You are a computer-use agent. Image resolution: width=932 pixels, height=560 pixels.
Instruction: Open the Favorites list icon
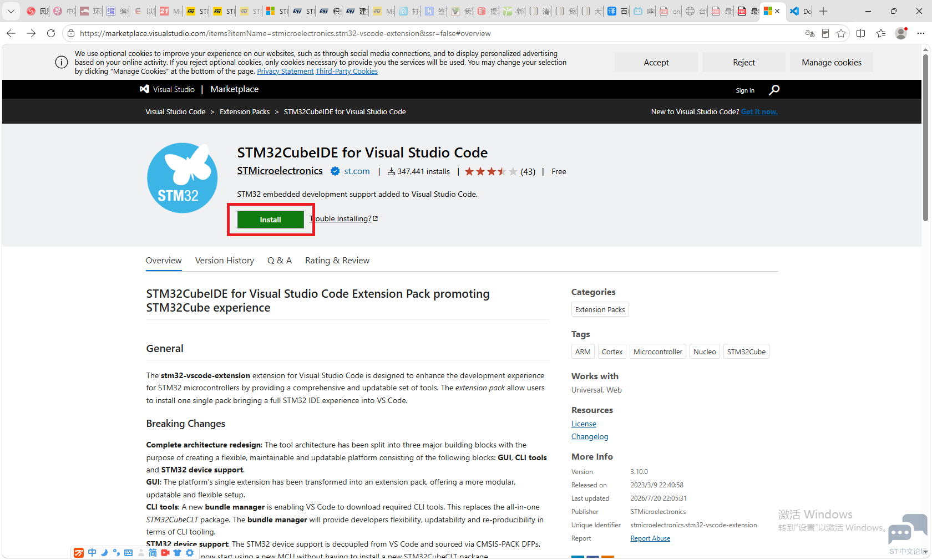(x=881, y=33)
